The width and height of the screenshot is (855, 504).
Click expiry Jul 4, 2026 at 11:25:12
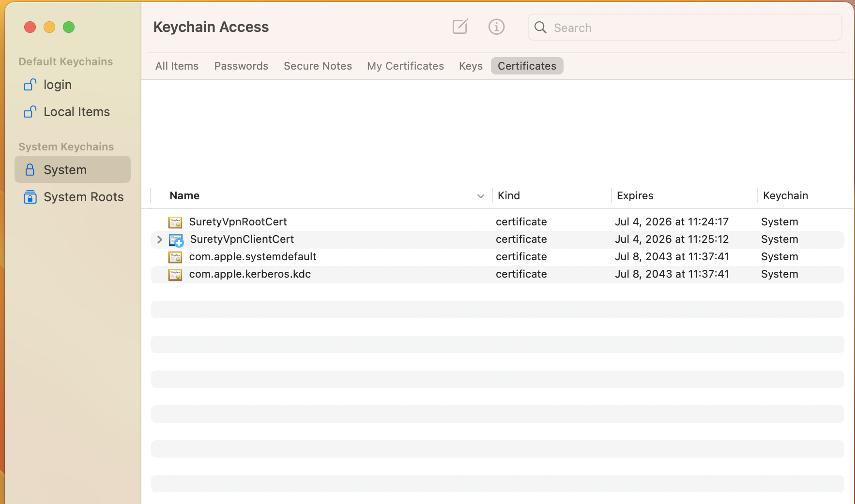point(672,239)
